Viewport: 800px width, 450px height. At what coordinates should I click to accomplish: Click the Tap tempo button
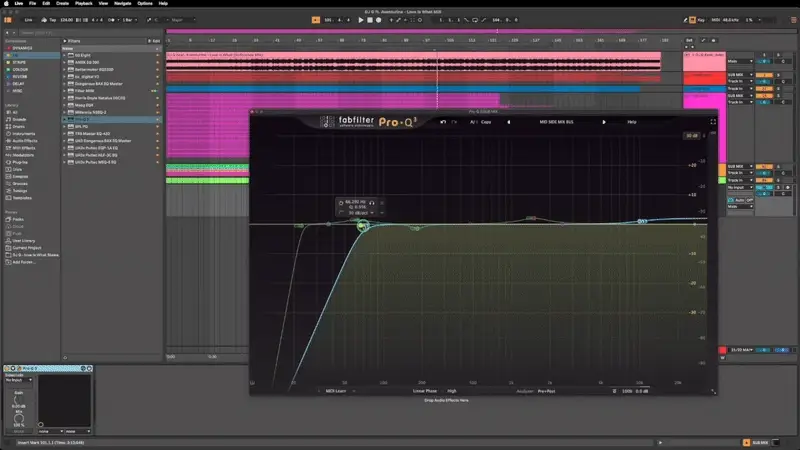tap(53, 20)
